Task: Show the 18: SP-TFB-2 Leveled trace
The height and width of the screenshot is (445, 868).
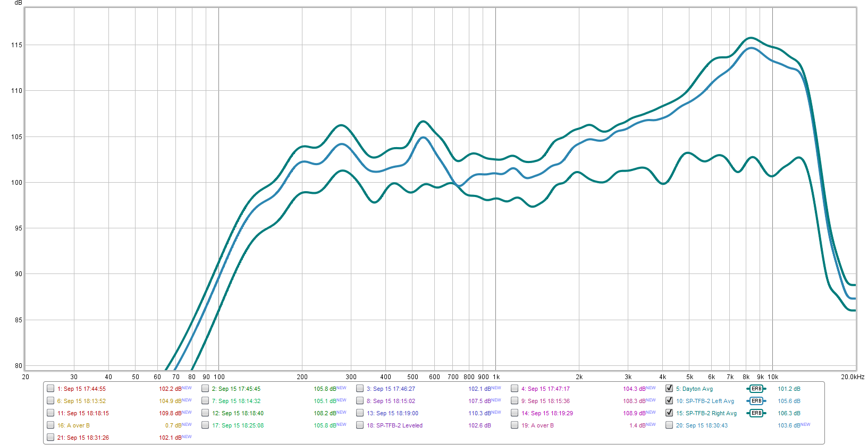Action: 360,425
